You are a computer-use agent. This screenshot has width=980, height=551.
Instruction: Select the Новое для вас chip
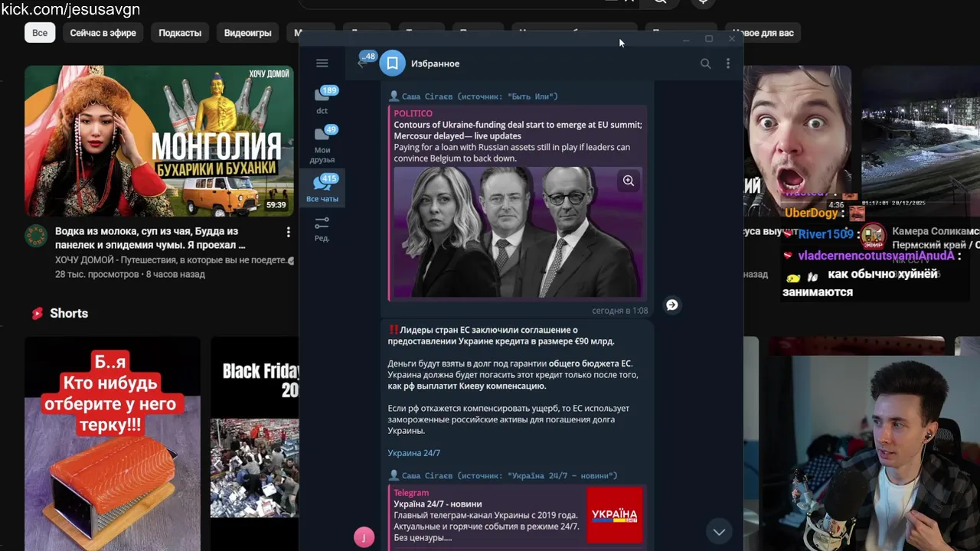(763, 33)
